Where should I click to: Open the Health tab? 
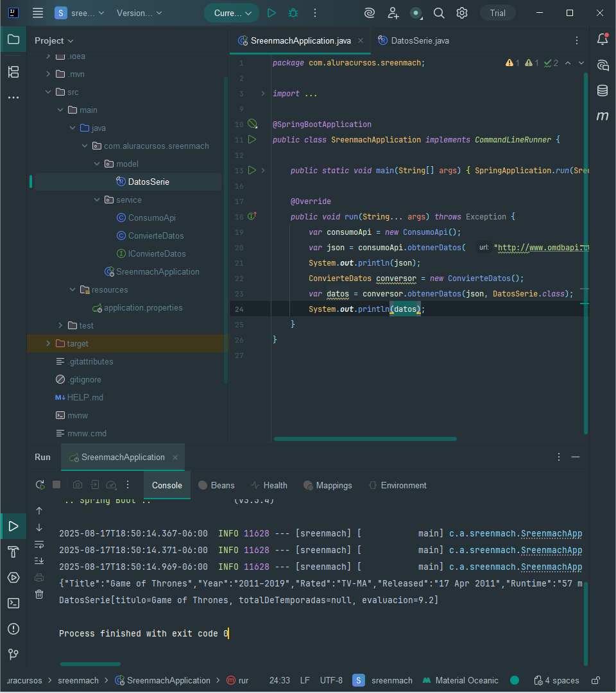pyautogui.click(x=269, y=485)
